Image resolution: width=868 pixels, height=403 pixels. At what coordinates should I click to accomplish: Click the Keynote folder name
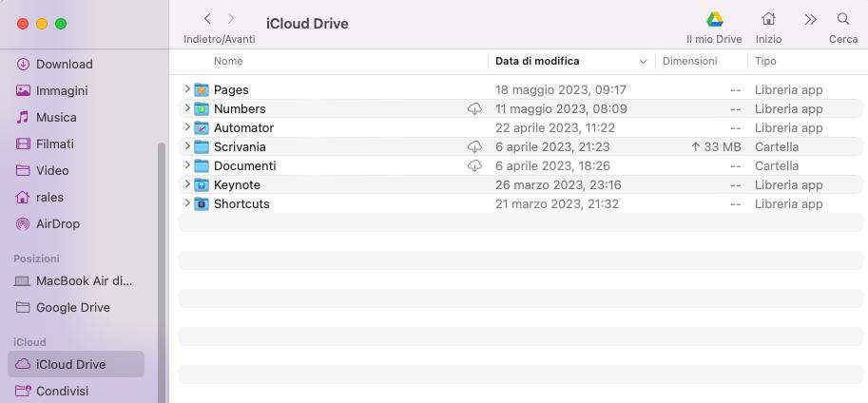237,185
